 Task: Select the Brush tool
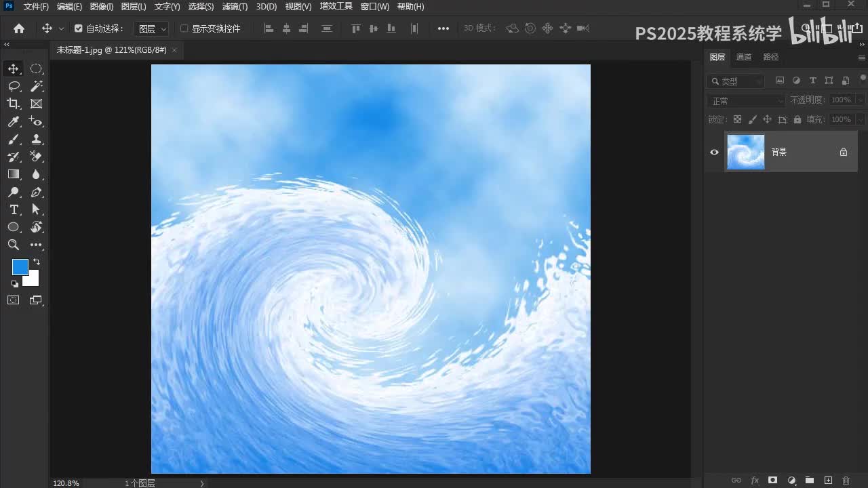tap(14, 139)
